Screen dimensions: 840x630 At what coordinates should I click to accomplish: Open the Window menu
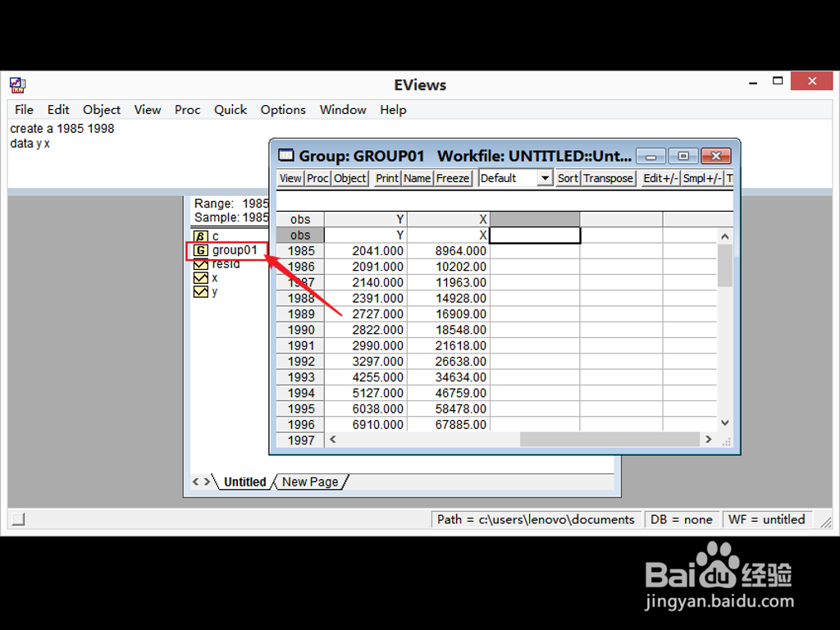pos(343,110)
